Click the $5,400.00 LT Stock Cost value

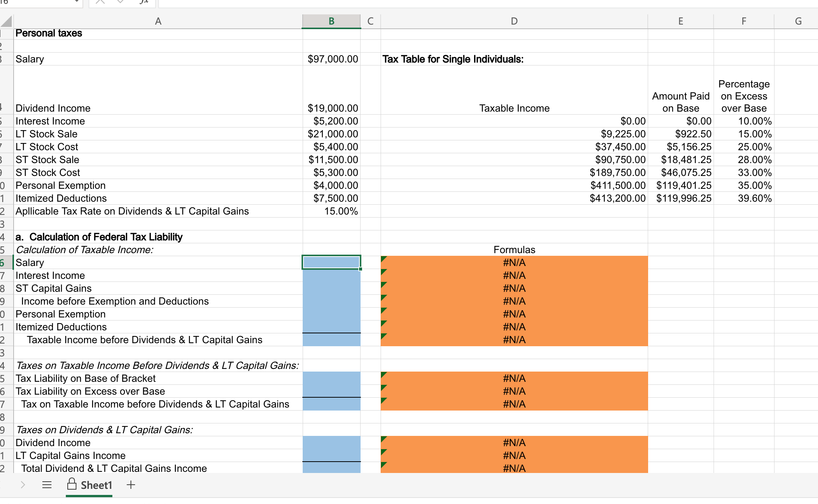pyautogui.click(x=331, y=147)
